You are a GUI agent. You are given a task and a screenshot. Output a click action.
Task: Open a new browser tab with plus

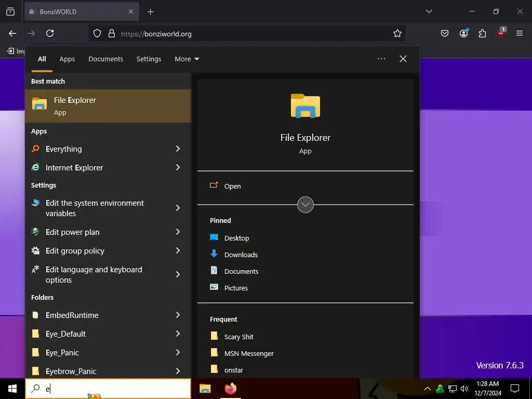(x=150, y=12)
